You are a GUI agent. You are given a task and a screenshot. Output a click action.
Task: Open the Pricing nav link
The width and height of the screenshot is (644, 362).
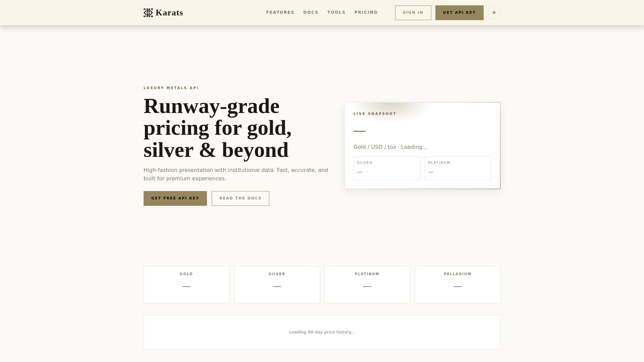tap(366, 12)
